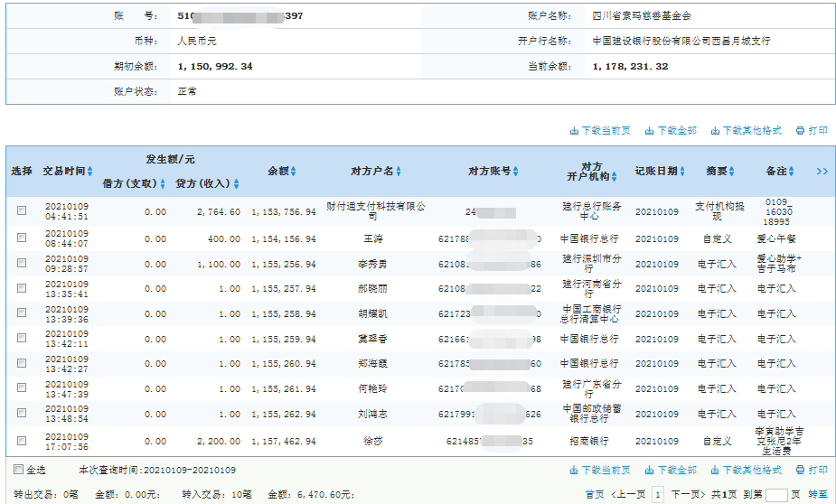Sort by 对方开户机构 column arrows
The width and height of the screenshot is (836, 504).
[615, 176]
